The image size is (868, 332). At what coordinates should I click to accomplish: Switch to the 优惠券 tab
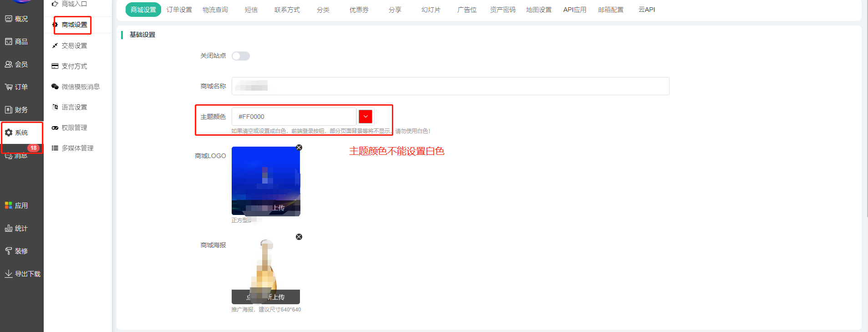[x=359, y=10]
